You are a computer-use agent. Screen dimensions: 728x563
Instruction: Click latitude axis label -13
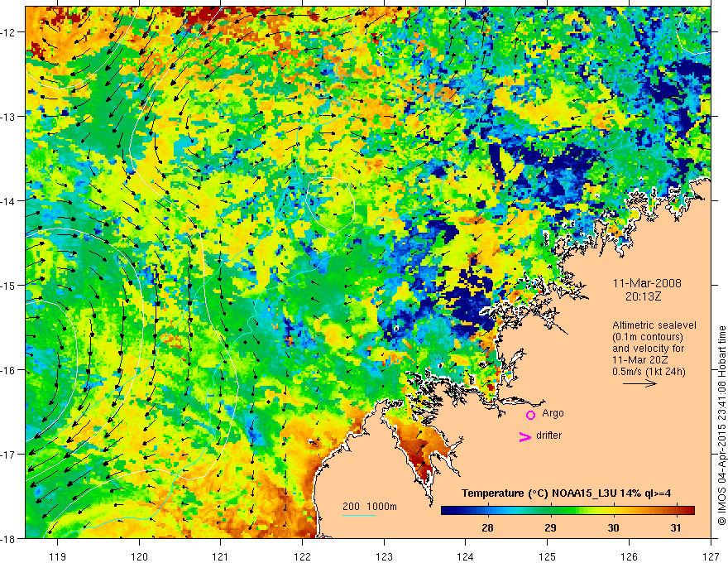click(9, 117)
